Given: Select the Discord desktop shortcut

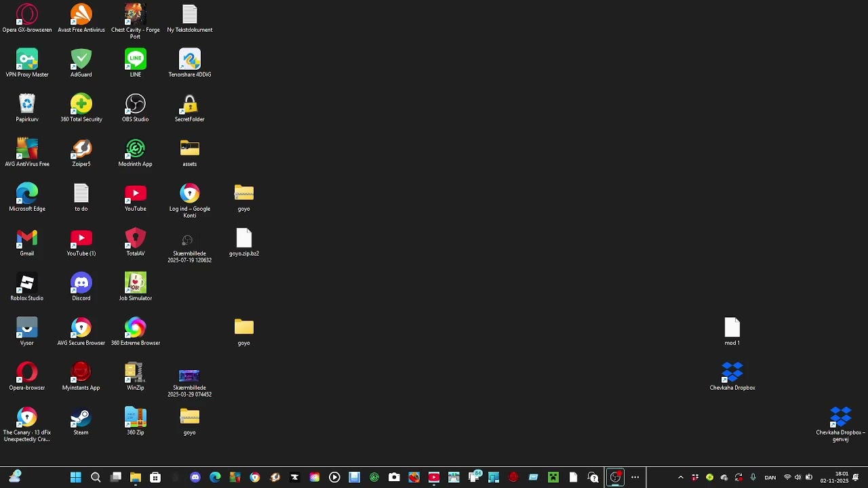Looking at the screenshot, I should 81,287.
